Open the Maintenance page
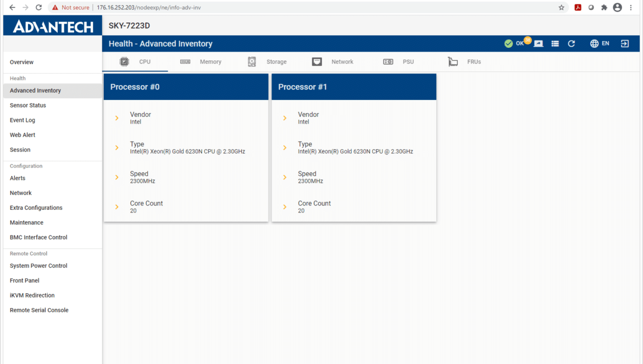 tap(53, 222)
